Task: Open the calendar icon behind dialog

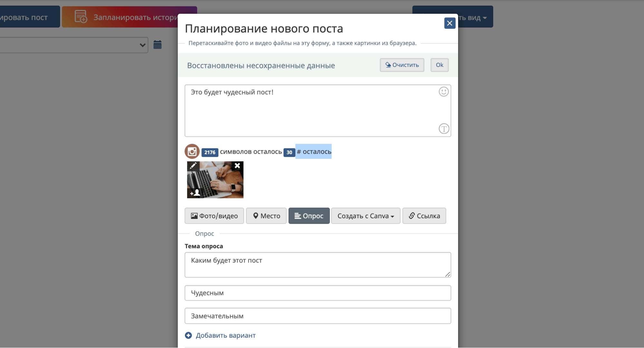Action: pyautogui.click(x=157, y=45)
